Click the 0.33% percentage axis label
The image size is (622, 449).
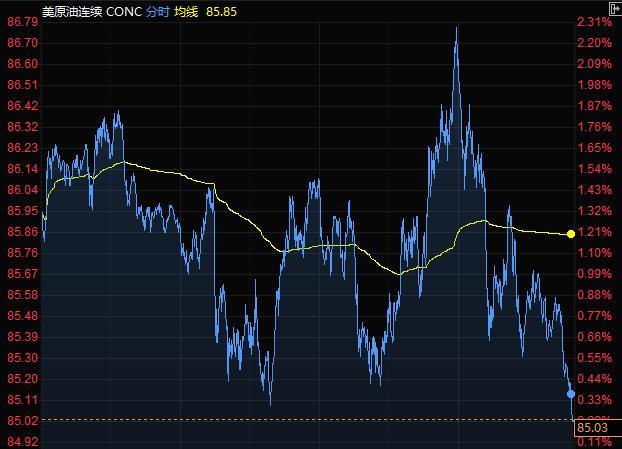pos(594,400)
